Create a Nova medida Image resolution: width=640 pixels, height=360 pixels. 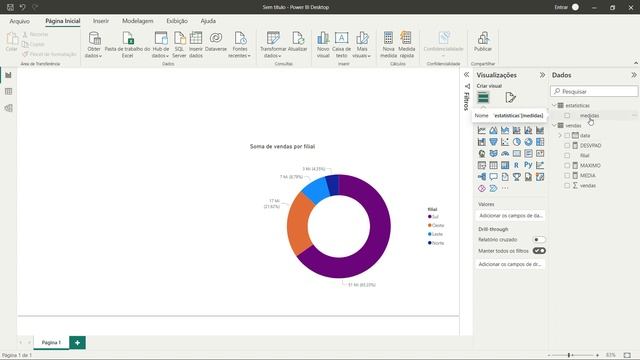coord(388,44)
